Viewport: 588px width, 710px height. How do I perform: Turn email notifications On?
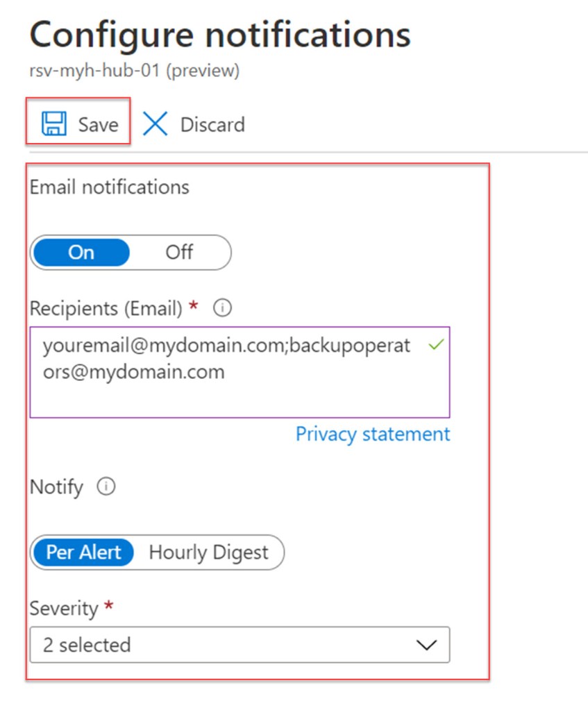[81, 252]
